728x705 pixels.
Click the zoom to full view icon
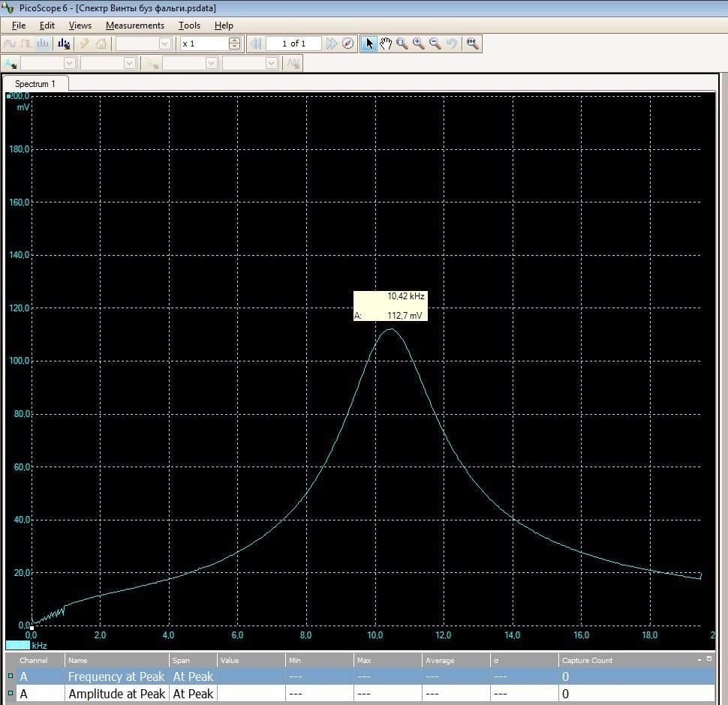click(x=472, y=43)
